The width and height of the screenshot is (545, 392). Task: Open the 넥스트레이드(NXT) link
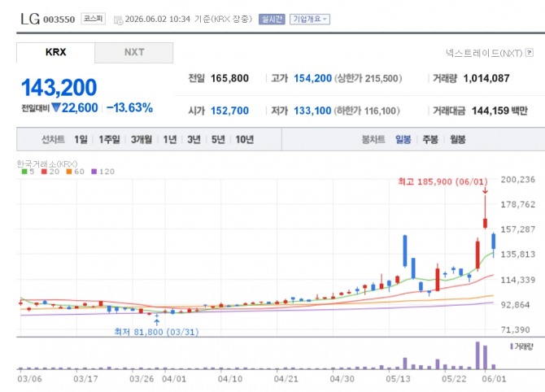pos(484,53)
